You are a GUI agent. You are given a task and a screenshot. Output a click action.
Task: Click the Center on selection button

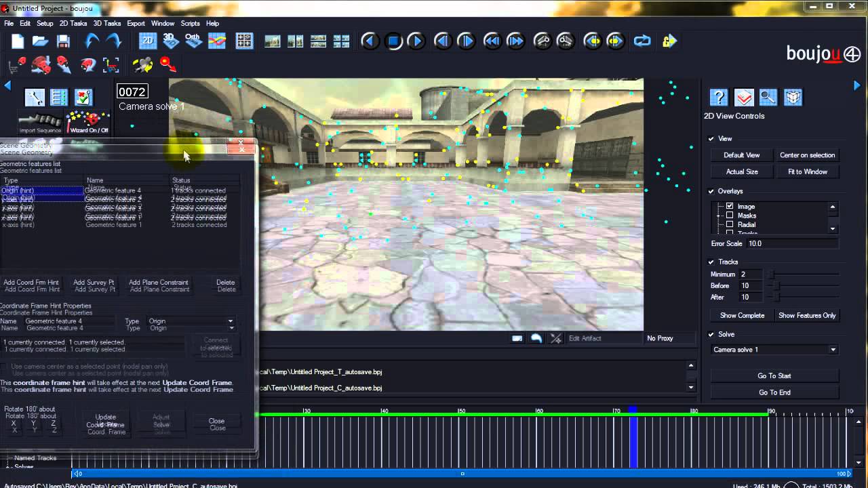tap(808, 155)
